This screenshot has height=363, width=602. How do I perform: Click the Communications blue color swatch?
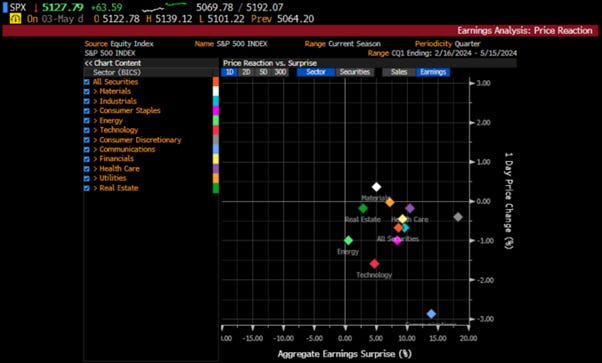[x=216, y=149]
